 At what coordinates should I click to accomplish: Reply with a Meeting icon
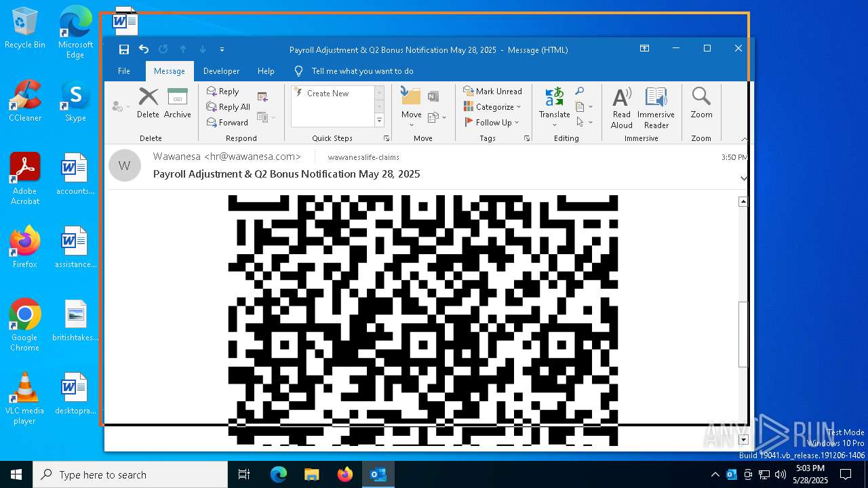coord(262,97)
